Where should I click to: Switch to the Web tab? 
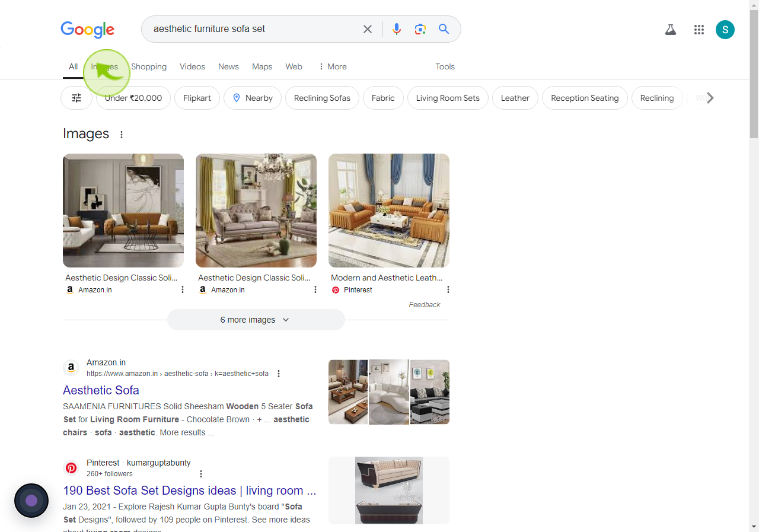point(294,66)
